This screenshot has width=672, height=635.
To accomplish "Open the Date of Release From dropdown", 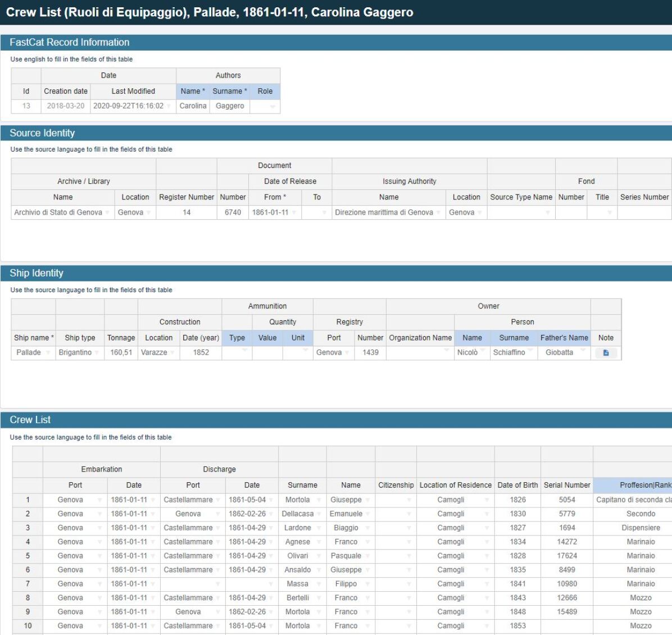I will coord(294,212).
